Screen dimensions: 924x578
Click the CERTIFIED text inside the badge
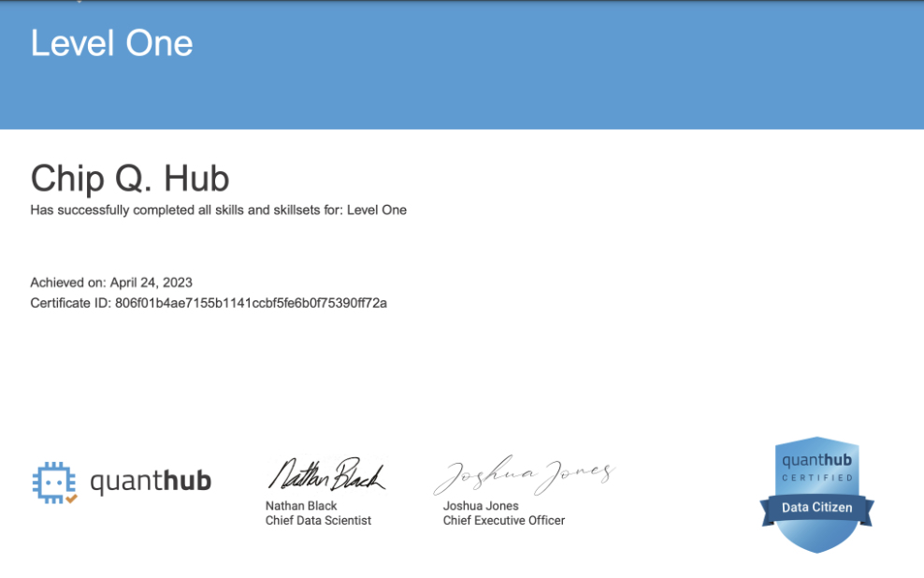click(816, 479)
